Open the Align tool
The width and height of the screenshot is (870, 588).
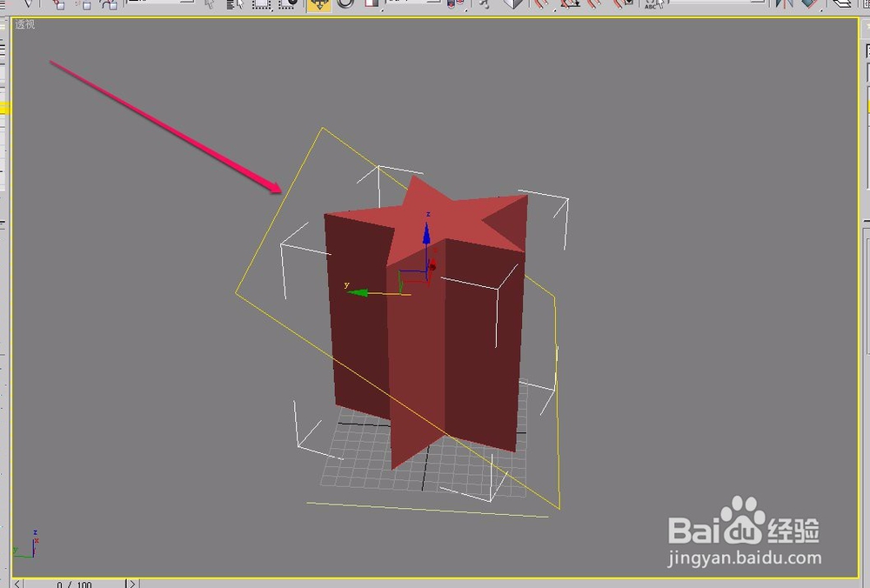point(809,6)
